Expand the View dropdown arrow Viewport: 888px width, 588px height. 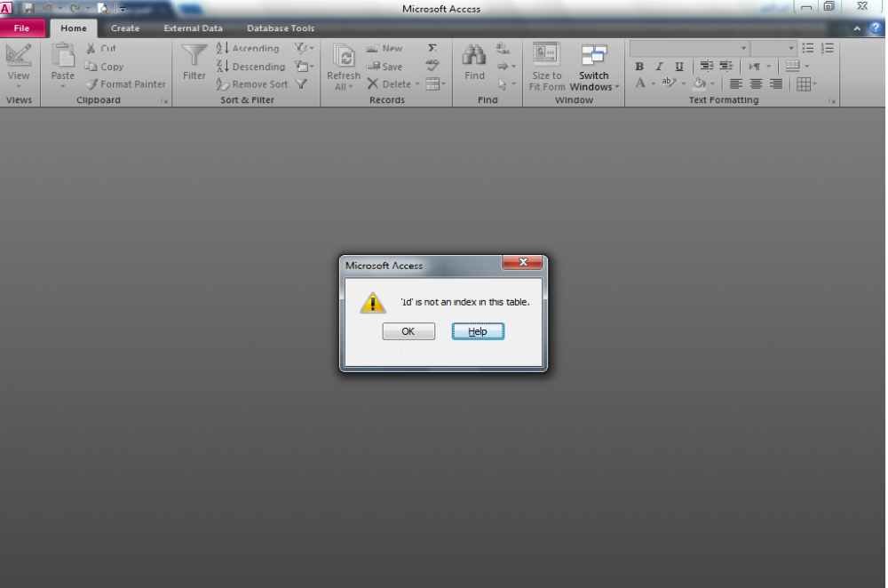(x=18, y=87)
